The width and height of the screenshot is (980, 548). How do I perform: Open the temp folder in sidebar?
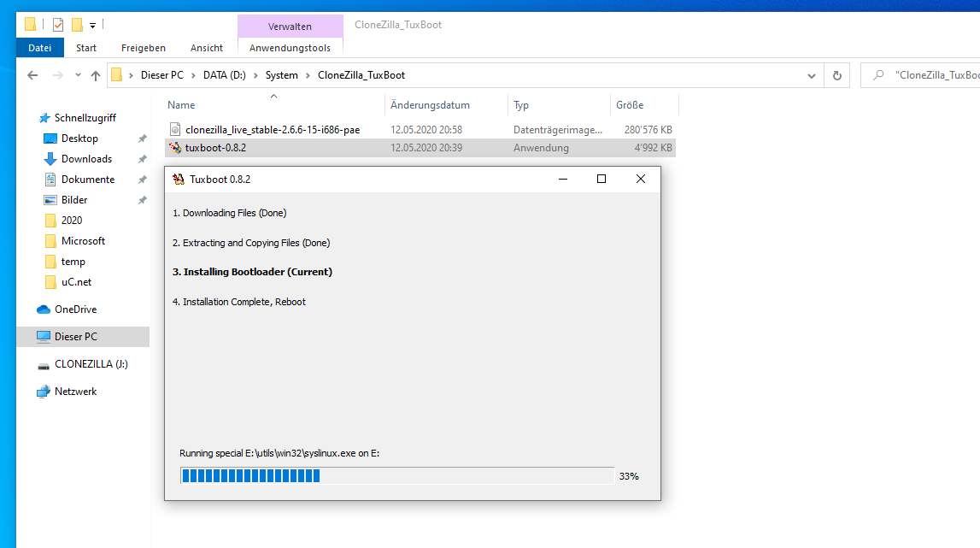coord(73,262)
